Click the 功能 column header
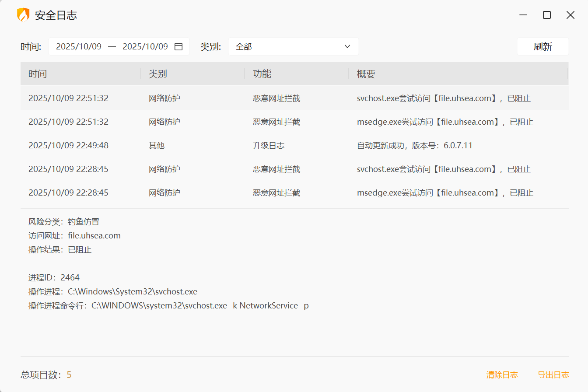The width and height of the screenshot is (588, 392). [x=262, y=74]
